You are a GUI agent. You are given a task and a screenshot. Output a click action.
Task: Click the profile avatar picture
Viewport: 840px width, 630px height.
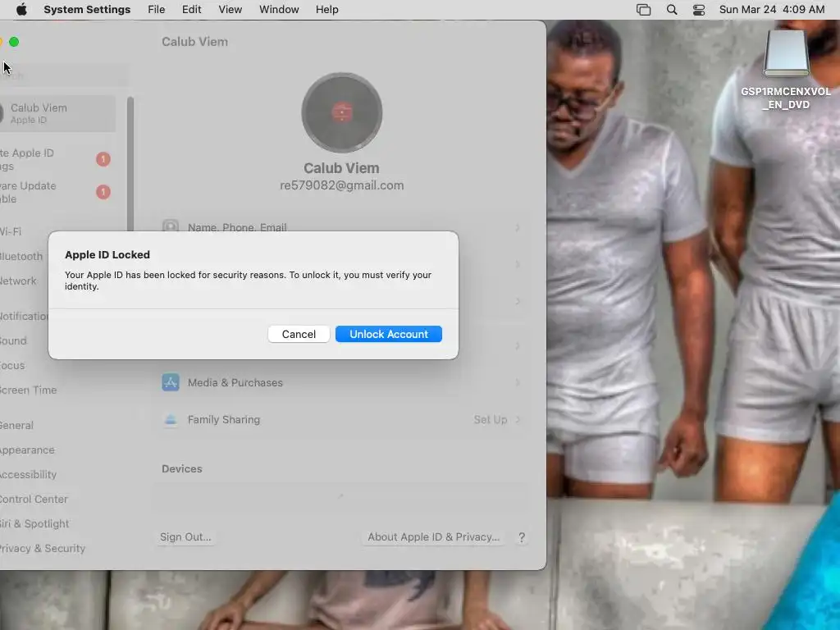point(342,112)
